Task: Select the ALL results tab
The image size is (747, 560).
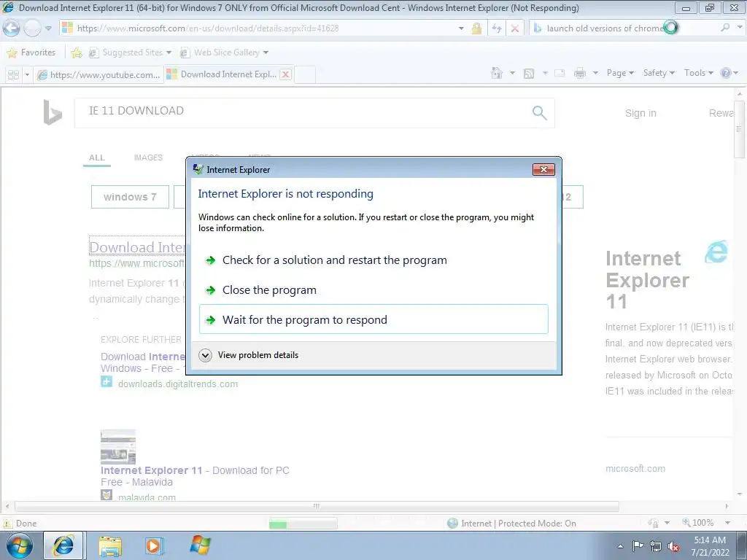Action: click(x=97, y=157)
